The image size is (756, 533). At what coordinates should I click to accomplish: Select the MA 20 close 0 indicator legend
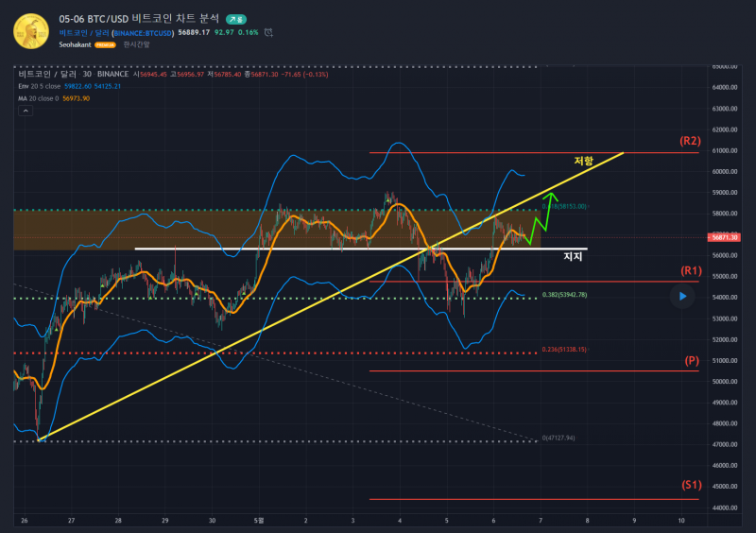(x=39, y=97)
